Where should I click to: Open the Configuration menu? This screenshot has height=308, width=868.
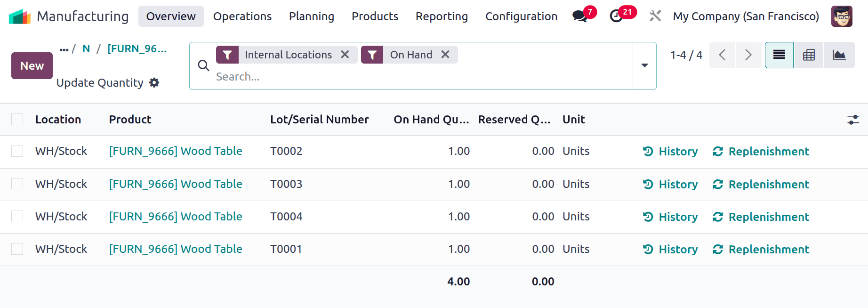tap(521, 16)
